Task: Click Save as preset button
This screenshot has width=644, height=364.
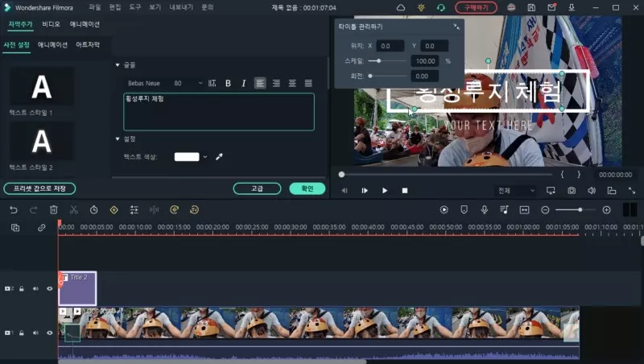Action: point(39,188)
